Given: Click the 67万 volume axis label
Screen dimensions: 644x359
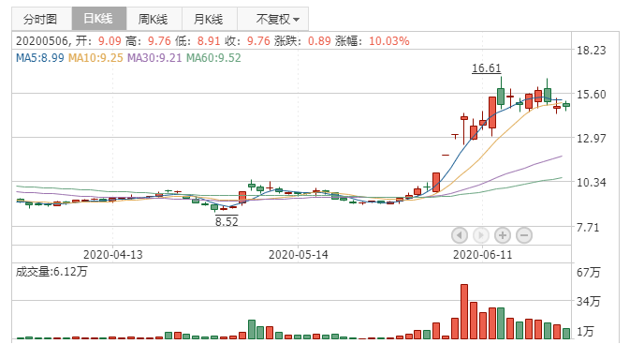Looking at the screenshot, I should coord(588,272).
